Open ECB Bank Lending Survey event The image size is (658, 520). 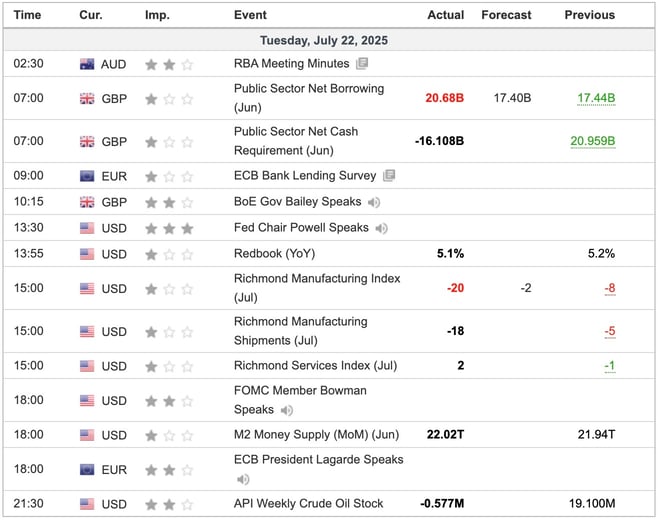click(x=305, y=175)
